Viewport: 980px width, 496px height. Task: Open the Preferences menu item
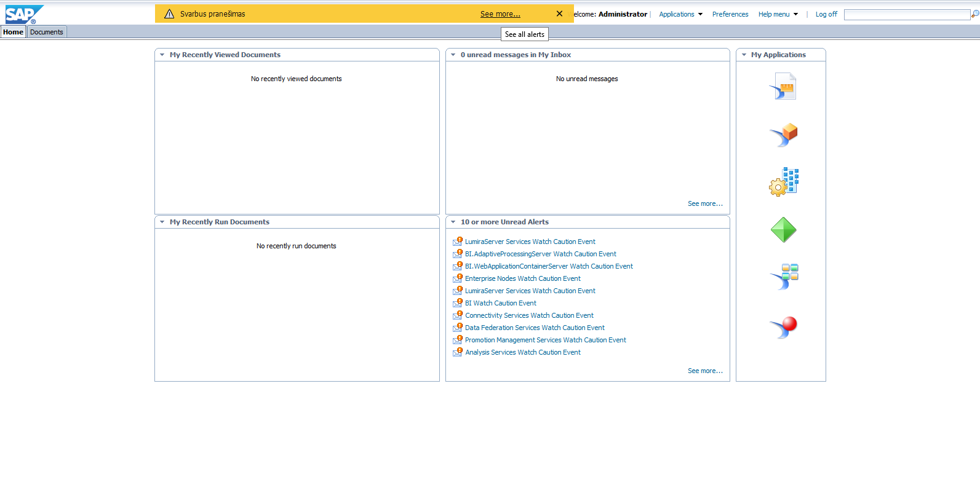point(730,14)
